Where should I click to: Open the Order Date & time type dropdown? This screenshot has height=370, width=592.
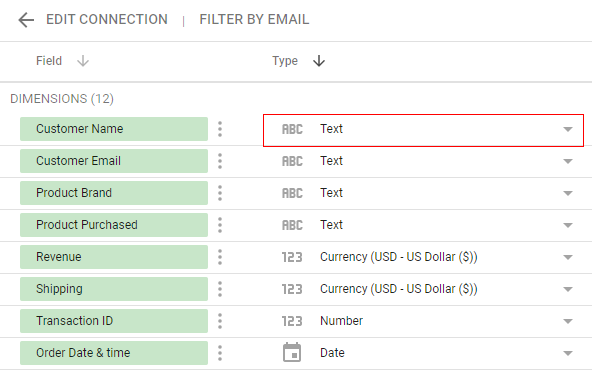coord(423,353)
